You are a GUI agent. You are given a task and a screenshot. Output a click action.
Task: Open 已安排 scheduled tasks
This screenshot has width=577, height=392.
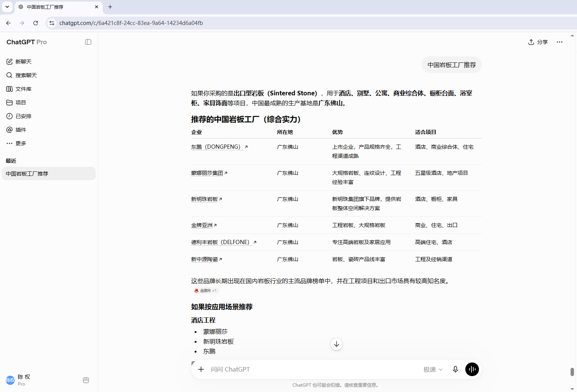click(x=49, y=116)
